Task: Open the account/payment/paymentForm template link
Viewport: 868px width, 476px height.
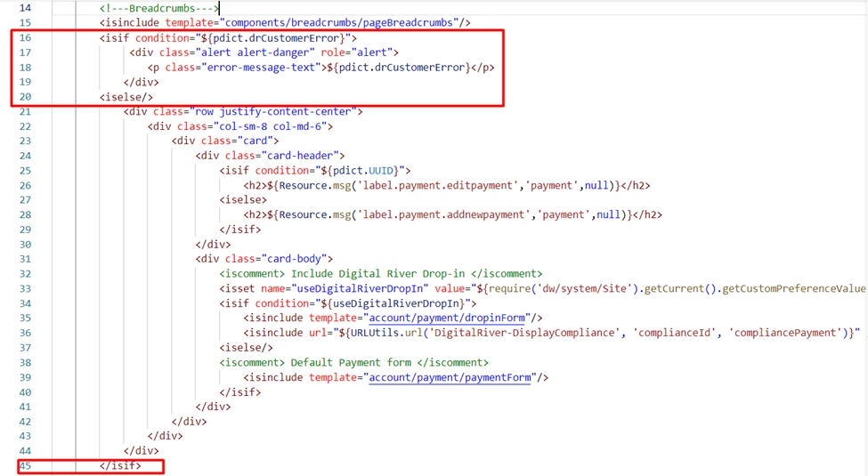Action: [x=451, y=377]
